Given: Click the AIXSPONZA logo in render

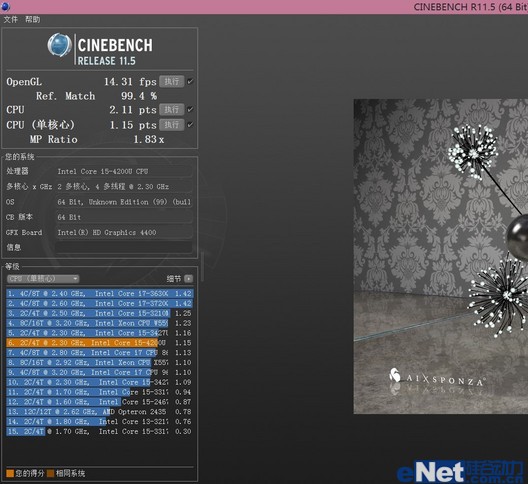Looking at the screenshot, I should point(437,378).
